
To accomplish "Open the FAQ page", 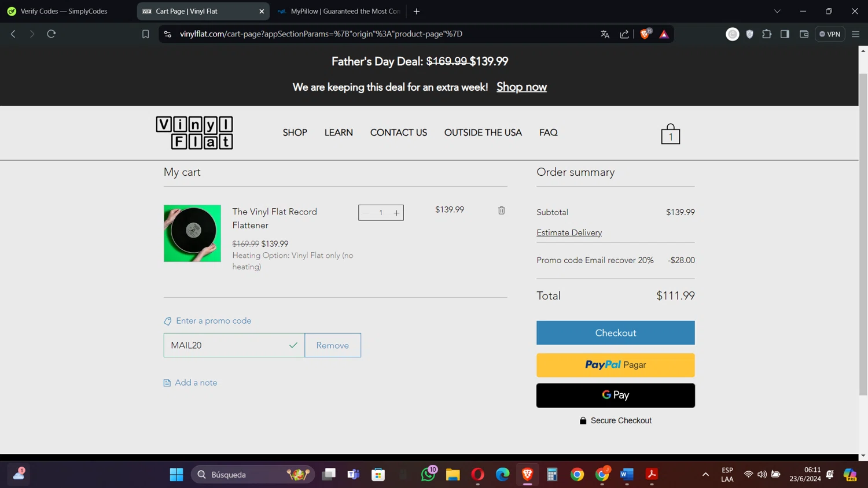I will coord(549,132).
